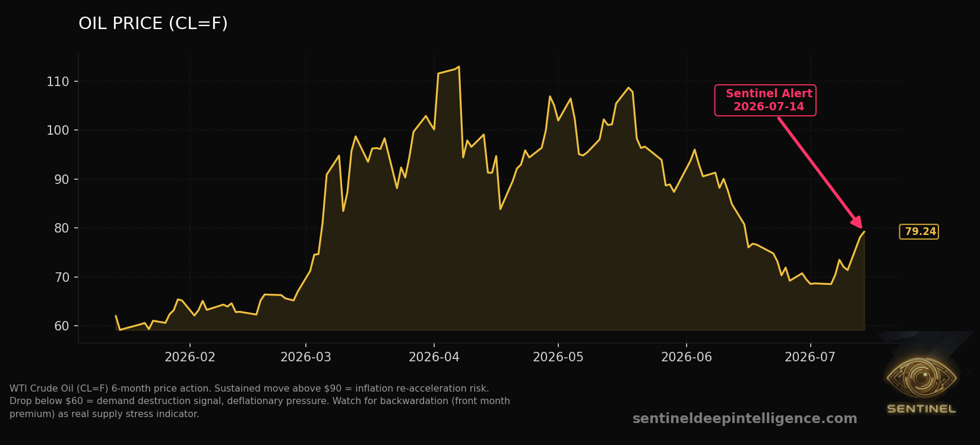
Task: Click the 60 y-axis label
Action: 62,326
